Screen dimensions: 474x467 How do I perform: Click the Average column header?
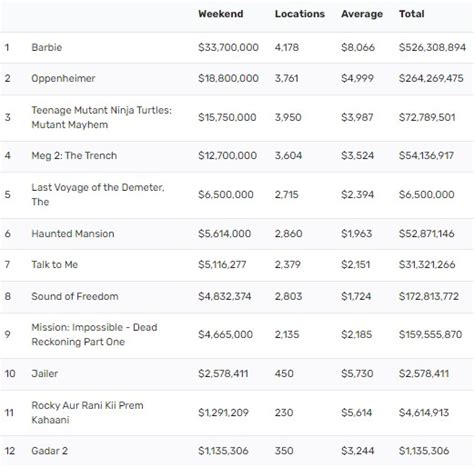pos(362,14)
